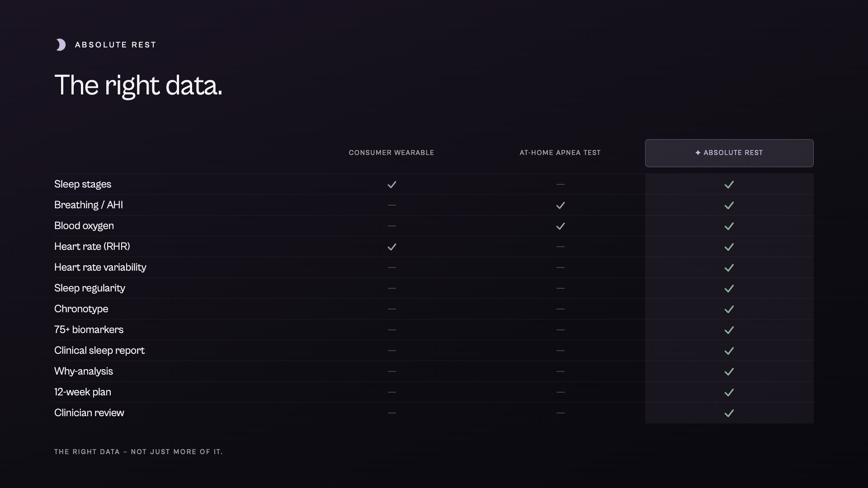Viewport: 868px width, 488px height.
Task: Click Apnea Test checkmark for Blood oxygen
Action: coord(561,226)
